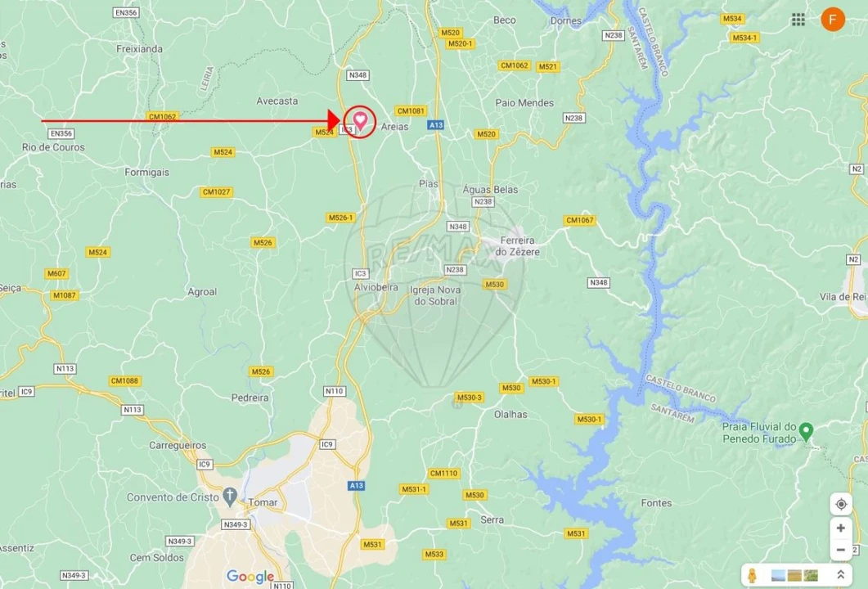The width and height of the screenshot is (868, 589).
Task: Select the Praia Fluvial do Penedo Furado pin
Action: 806,431
